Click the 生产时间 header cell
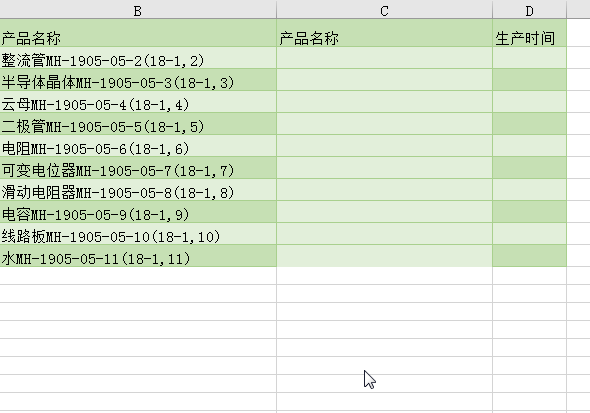This screenshot has height=413, width=590. 529,33
